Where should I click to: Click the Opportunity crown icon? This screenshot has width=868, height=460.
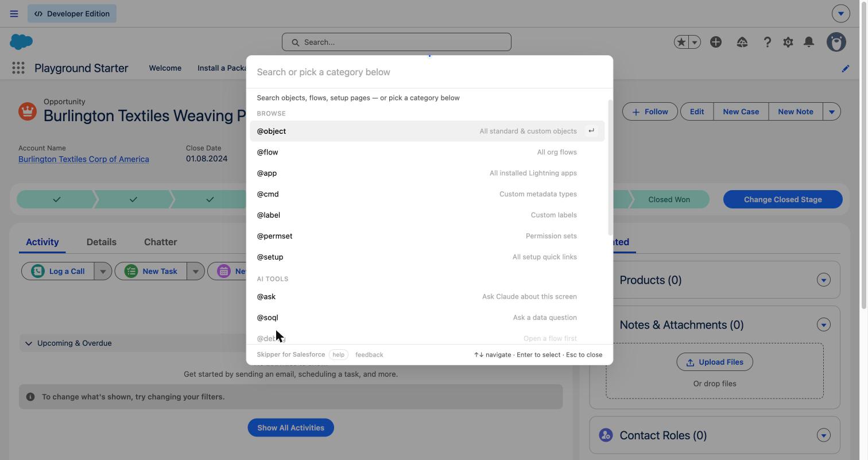[27, 111]
